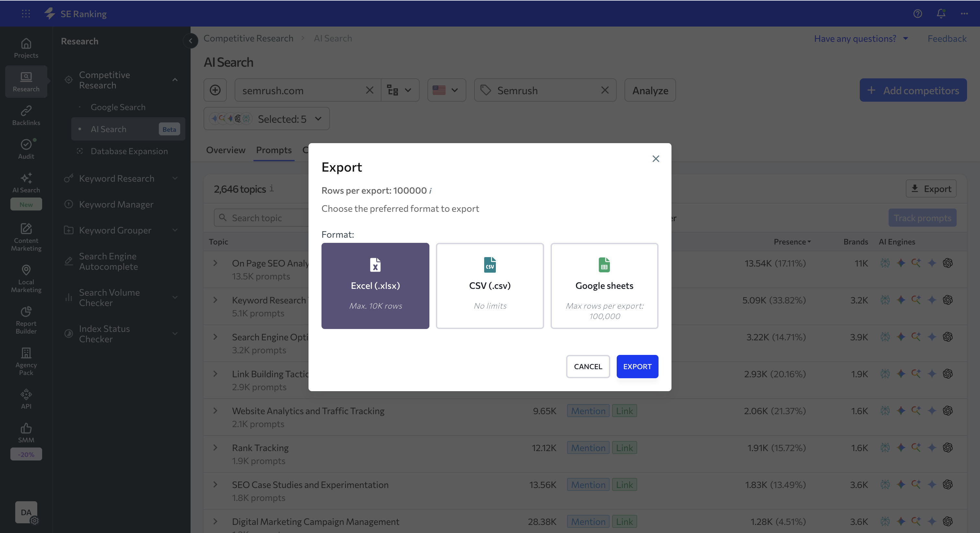Open the Agency Pack section
The image size is (980, 533).
26,362
